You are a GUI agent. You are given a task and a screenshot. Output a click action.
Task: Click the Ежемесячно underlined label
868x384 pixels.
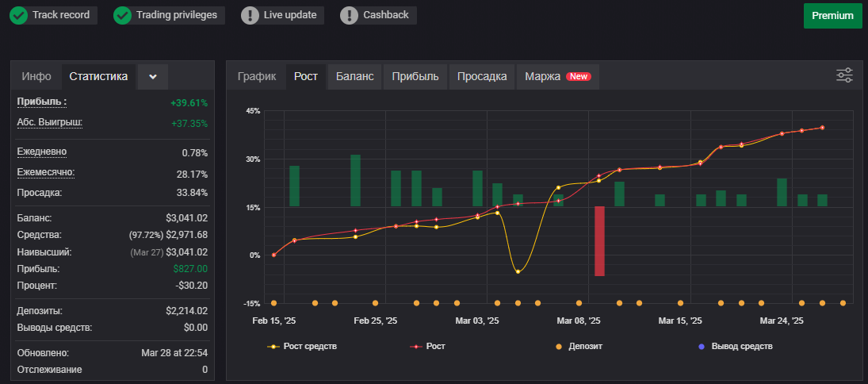[46, 172]
